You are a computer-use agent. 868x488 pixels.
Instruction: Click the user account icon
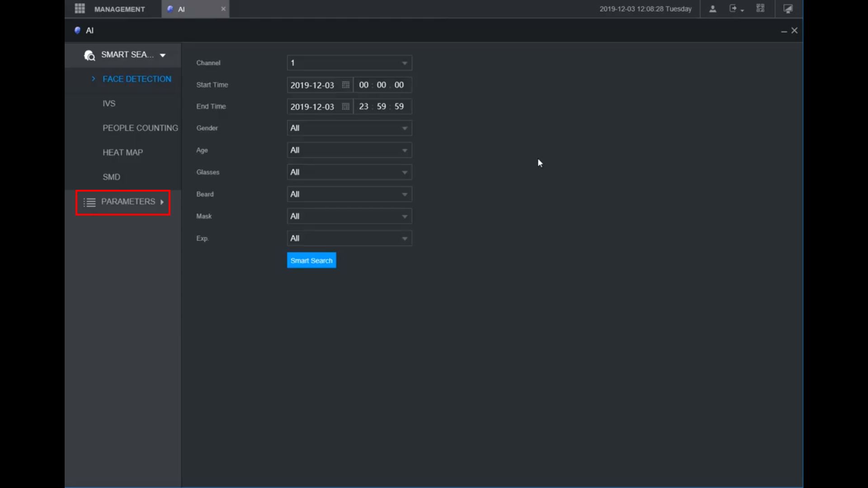tap(712, 9)
